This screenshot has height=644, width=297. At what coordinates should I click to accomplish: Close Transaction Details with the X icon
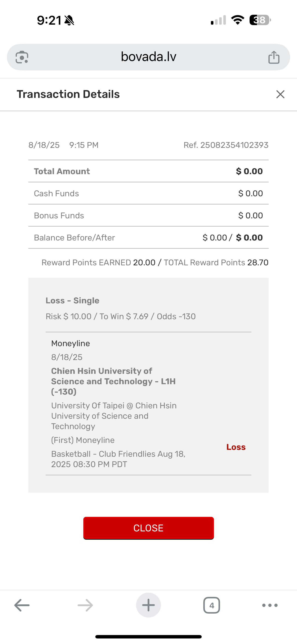[280, 94]
